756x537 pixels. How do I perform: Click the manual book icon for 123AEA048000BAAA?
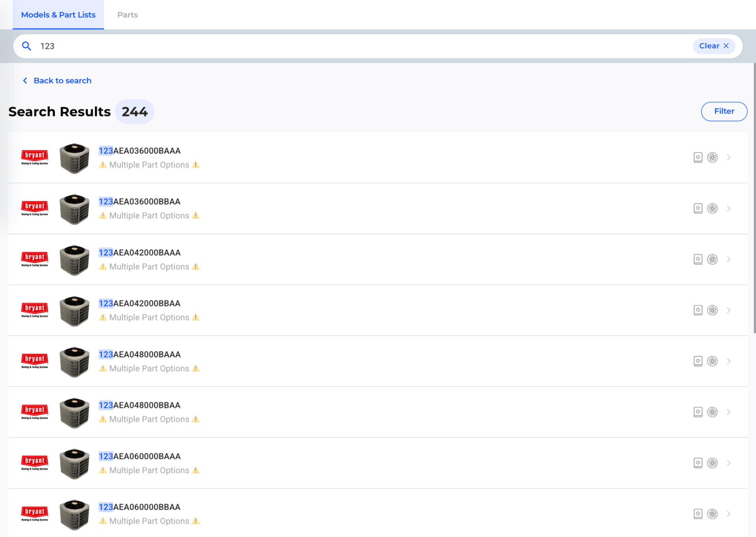698,361
